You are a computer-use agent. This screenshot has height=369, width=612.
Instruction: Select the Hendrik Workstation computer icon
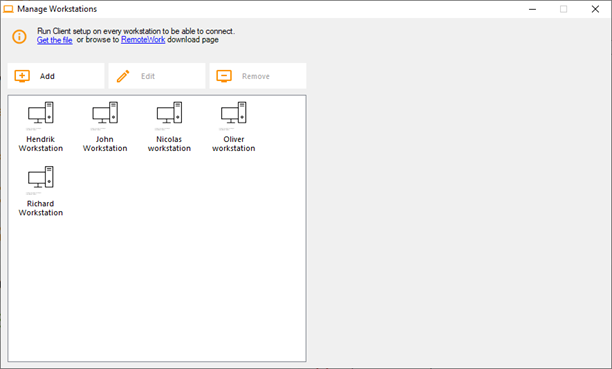tap(41, 112)
